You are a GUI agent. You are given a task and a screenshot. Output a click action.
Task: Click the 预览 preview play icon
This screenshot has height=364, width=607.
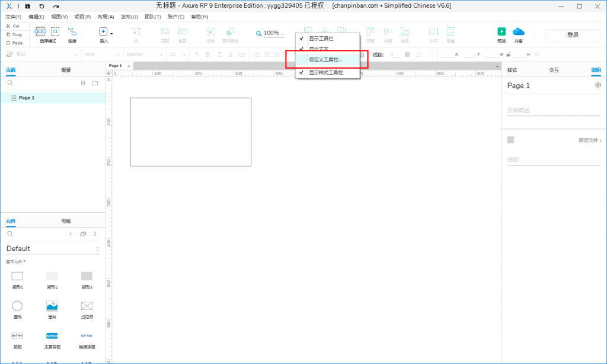coord(501,32)
